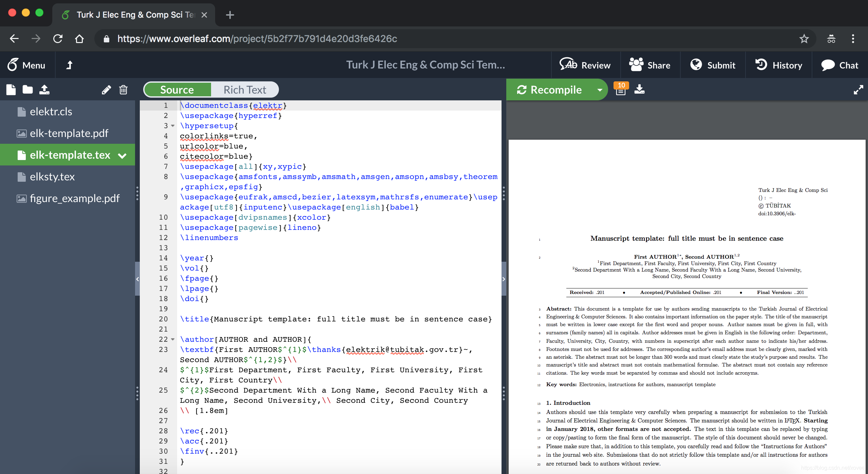The width and height of the screenshot is (868, 474).
Task: Open the Recompile options dropdown
Action: click(600, 90)
